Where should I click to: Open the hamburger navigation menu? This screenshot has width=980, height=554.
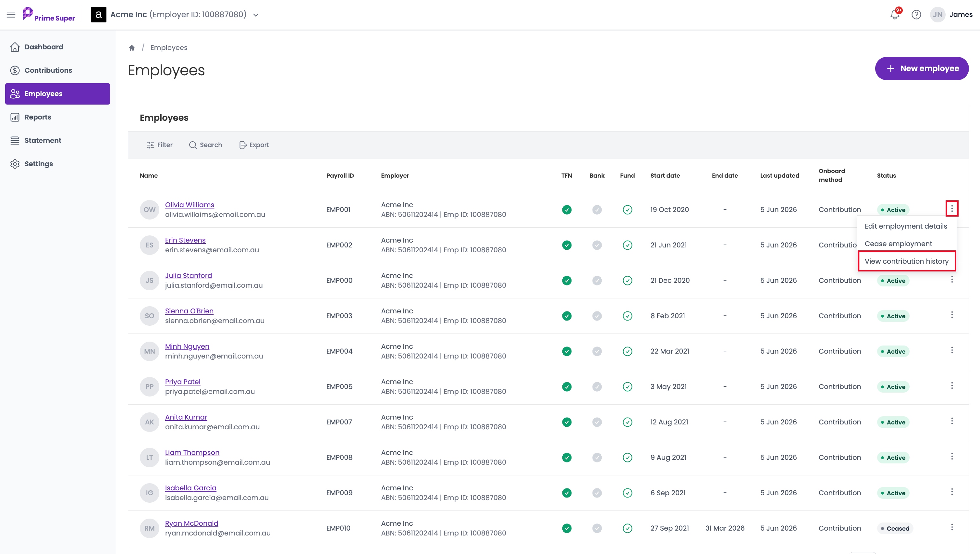tap(11, 15)
